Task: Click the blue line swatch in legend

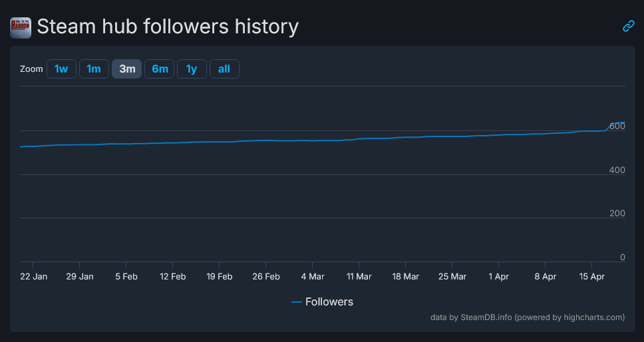Action: coord(297,302)
